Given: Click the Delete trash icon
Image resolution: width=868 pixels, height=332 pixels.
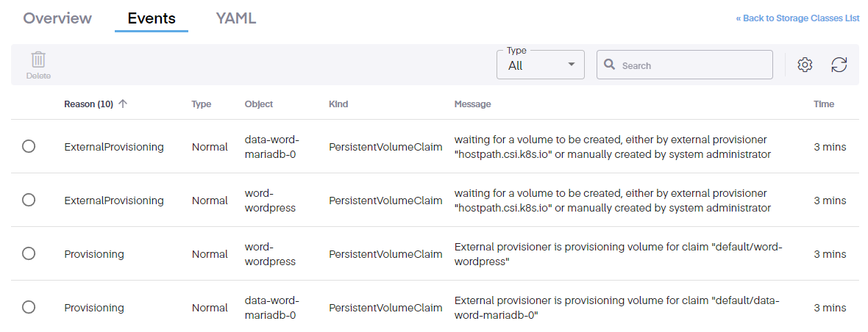Looking at the screenshot, I should (x=38, y=60).
